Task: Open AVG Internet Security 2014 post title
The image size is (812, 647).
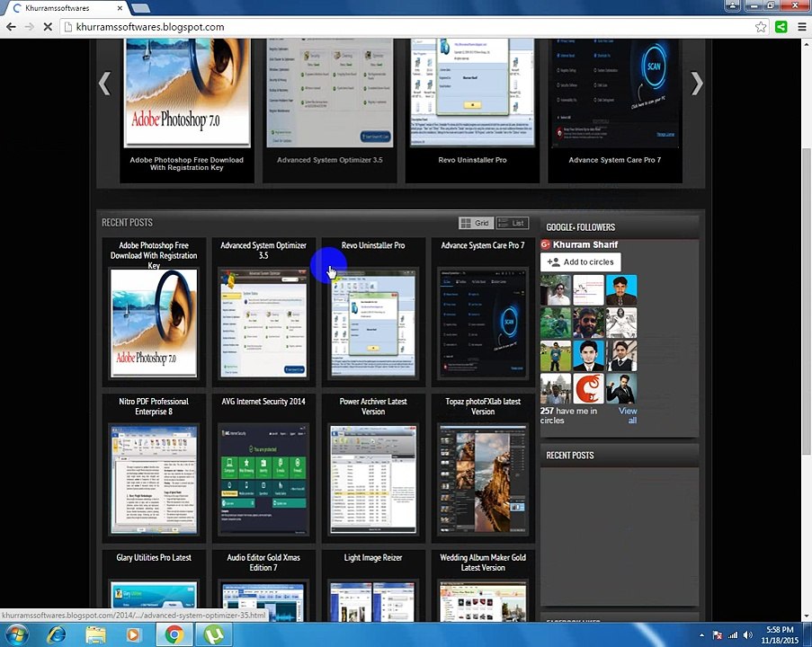Action: tap(263, 401)
